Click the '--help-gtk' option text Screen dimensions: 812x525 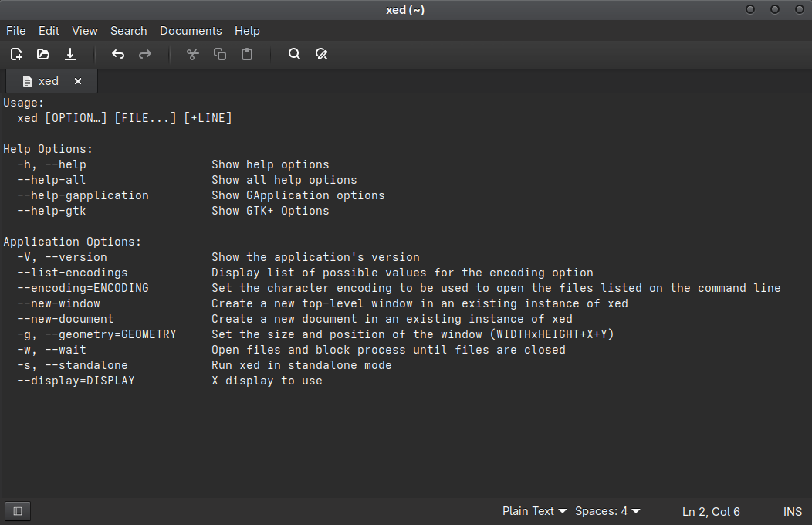pyautogui.click(x=51, y=211)
